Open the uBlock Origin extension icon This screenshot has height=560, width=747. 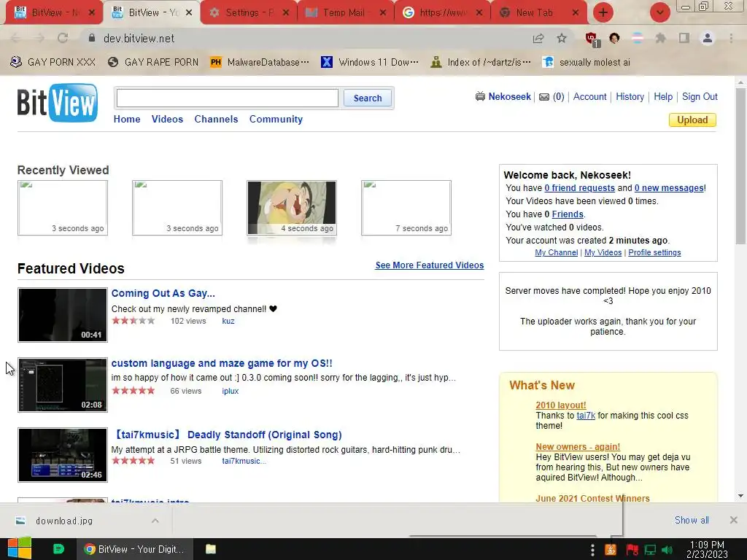click(592, 39)
